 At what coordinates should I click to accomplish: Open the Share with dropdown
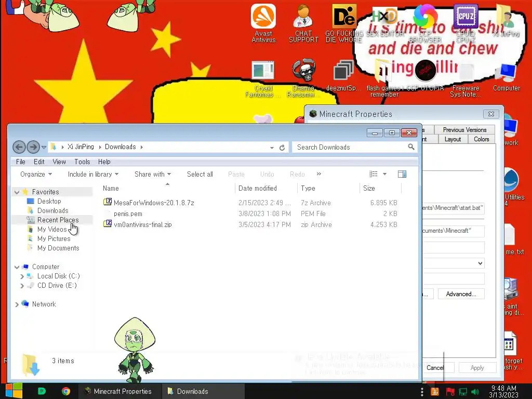click(x=153, y=174)
